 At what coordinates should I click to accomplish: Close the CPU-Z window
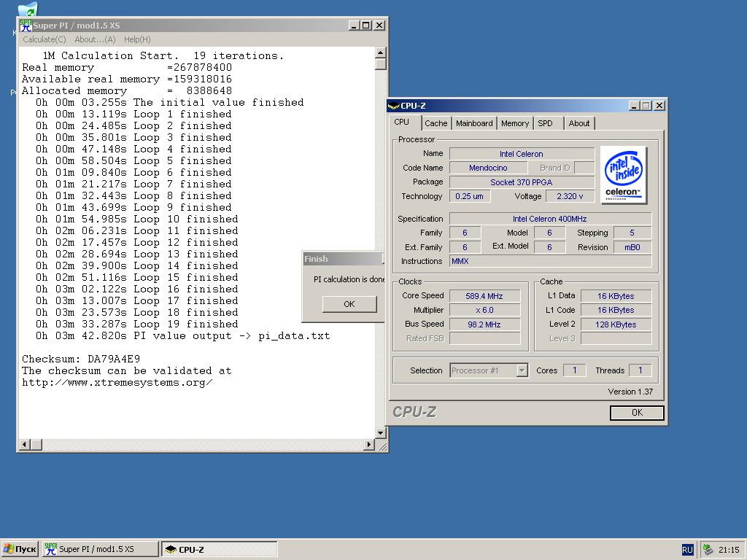click(659, 106)
